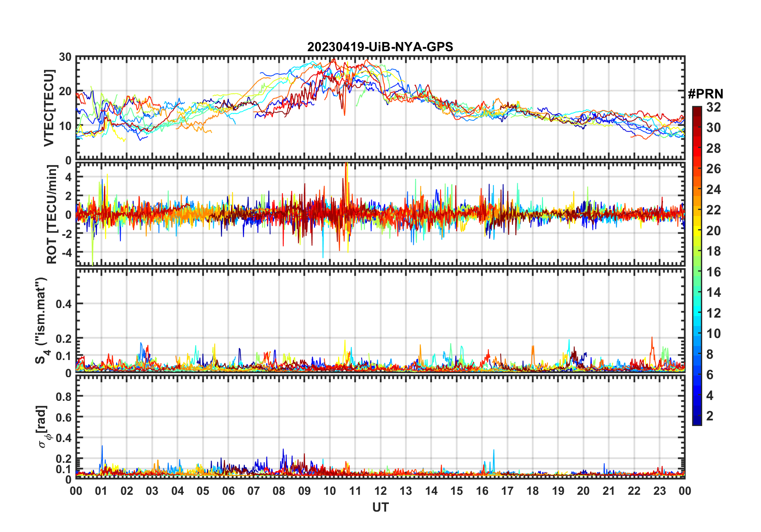Click the 10 tick on the VTEC axis
The width and height of the screenshot is (761, 532).
(65, 126)
